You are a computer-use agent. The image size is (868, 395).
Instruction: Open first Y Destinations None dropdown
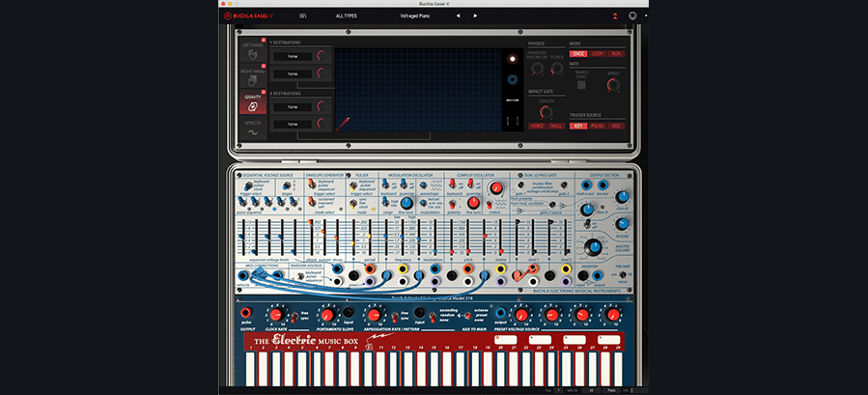(x=293, y=56)
